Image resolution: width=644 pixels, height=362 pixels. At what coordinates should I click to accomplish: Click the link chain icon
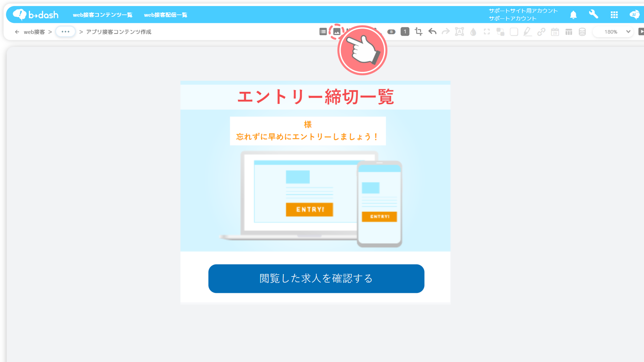click(x=541, y=32)
